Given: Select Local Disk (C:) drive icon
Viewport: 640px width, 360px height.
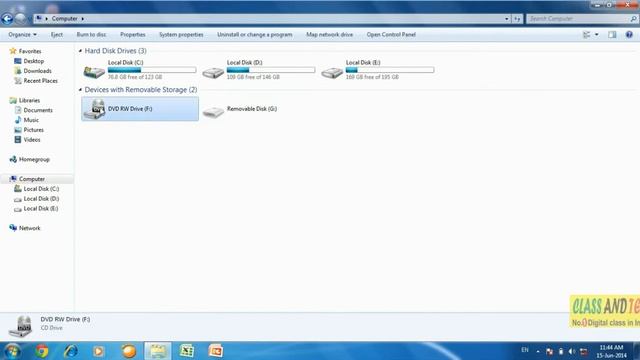Looking at the screenshot, I should [94, 72].
